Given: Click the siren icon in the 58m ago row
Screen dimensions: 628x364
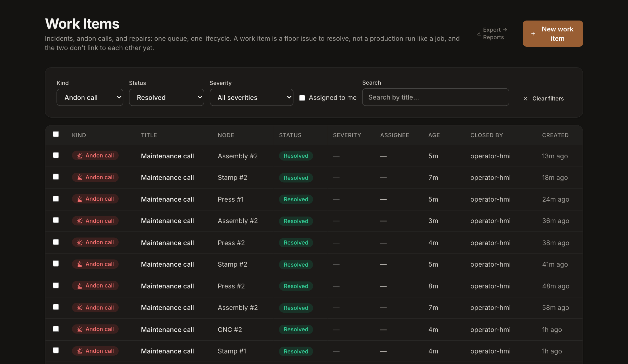Looking at the screenshot, I should tap(80, 308).
